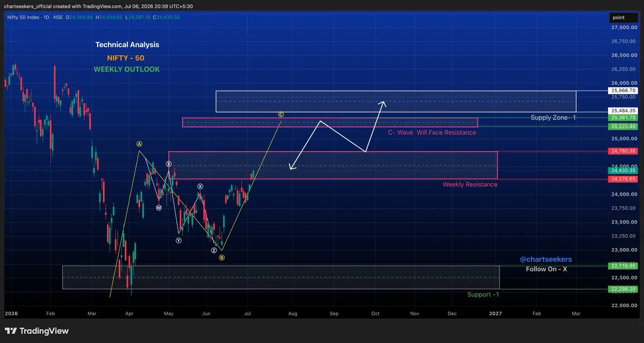Click the Jun label on time axis
The height and width of the screenshot is (343, 644).
click(x=207, y=312)
